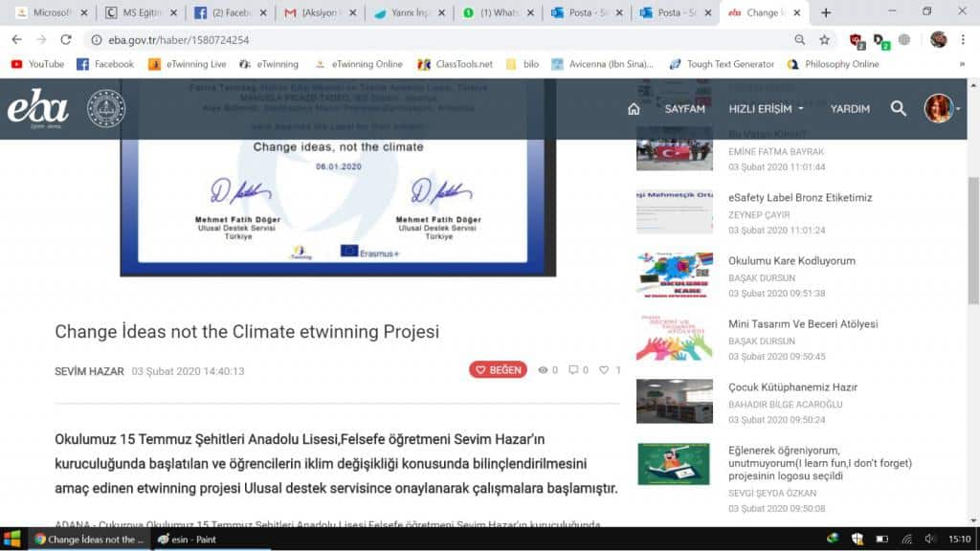980x551 pixels.
Task: Open Chrome three-dot menu
Action: point(963,39)
